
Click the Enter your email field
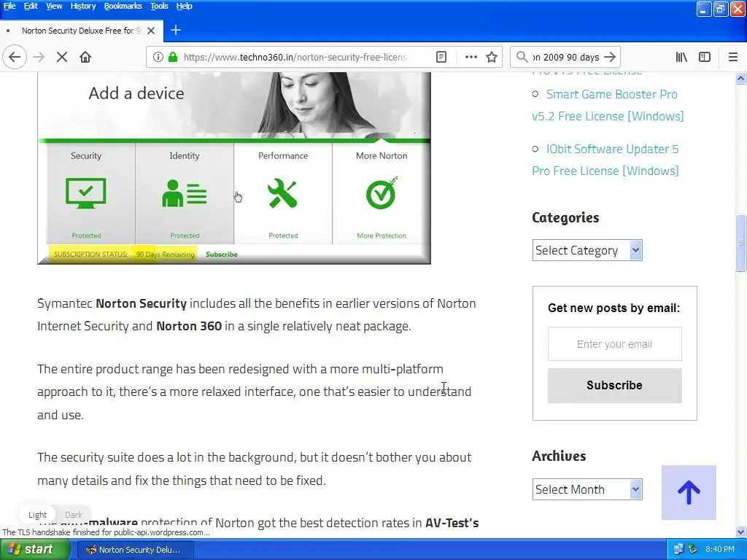point(614,344)
